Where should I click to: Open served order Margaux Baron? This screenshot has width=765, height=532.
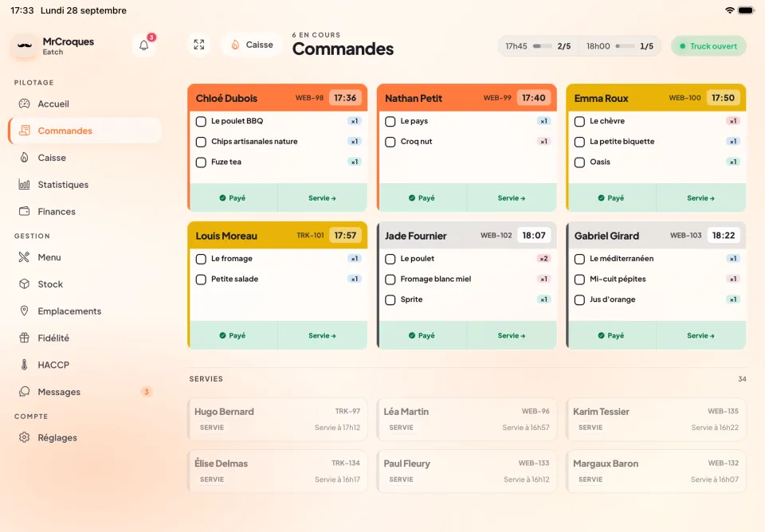click(656, 471)
